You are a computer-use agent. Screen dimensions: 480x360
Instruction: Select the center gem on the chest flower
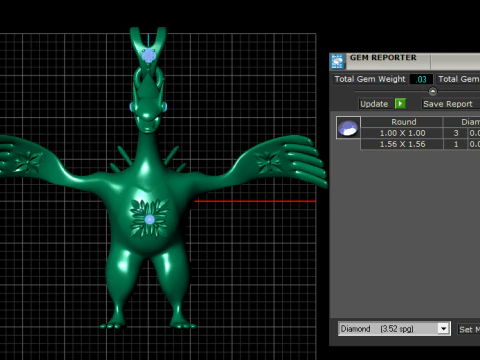(x=150, y=219)
